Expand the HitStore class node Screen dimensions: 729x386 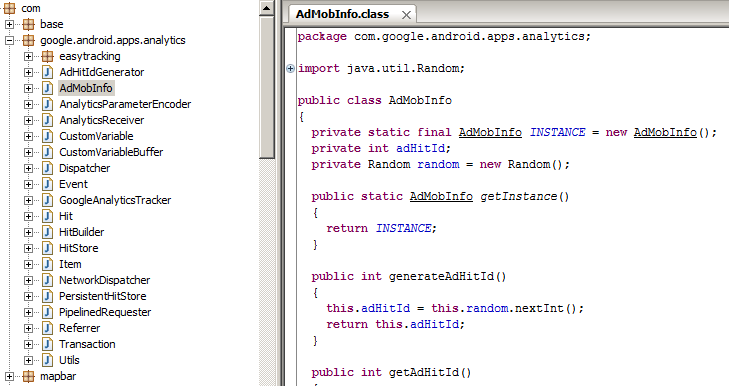pos(28,248)
